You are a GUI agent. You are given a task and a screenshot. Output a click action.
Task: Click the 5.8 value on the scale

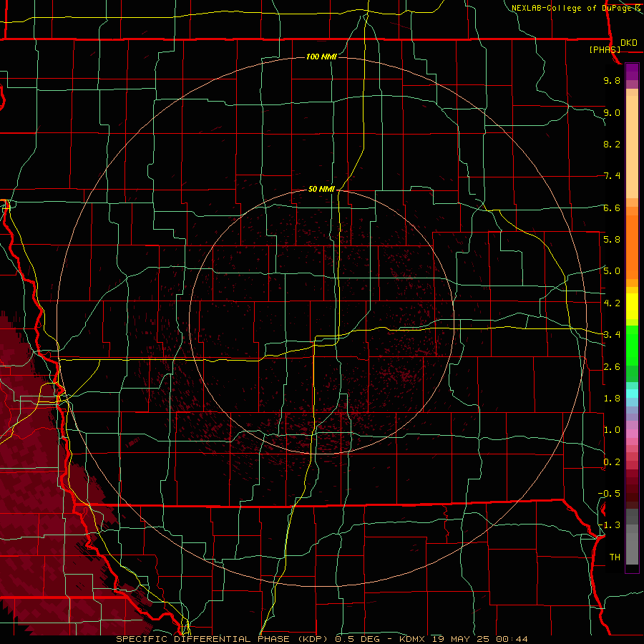612,240
